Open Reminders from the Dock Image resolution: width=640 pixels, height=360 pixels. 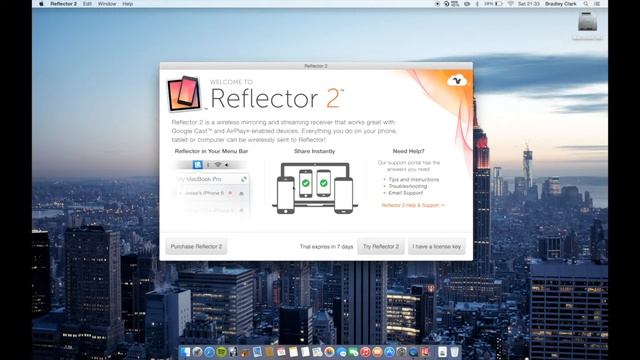pyautogui.click(x=305, y=352)
